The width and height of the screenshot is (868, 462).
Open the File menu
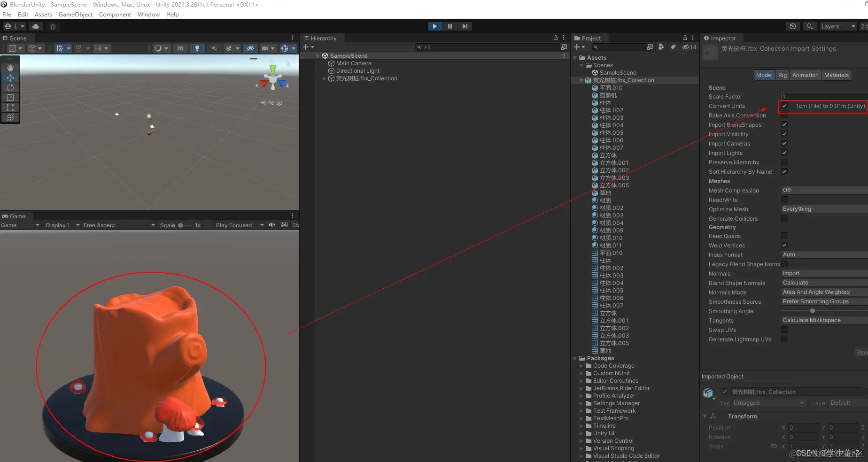(7, 14)
